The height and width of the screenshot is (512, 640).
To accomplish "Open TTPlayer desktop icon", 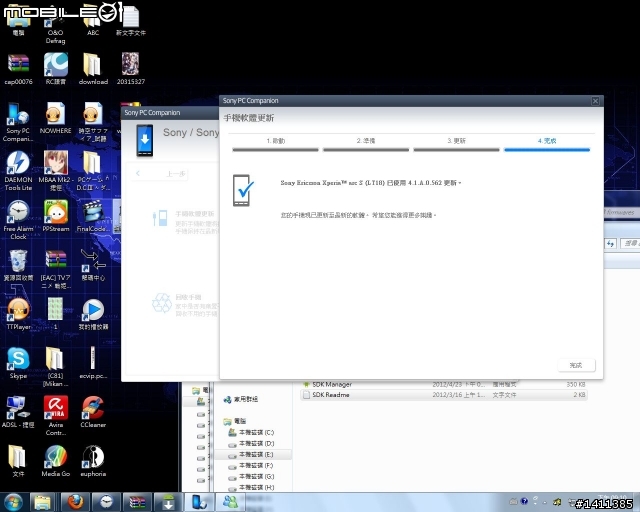I will pyautogui.click(x=18, y=313).
